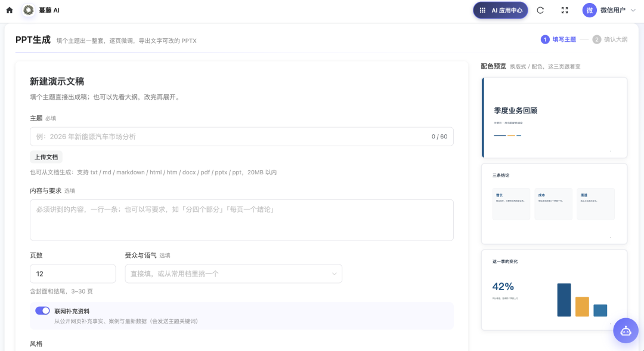
Task: Select step 2 确认大纲
Action: pos(610,39)
